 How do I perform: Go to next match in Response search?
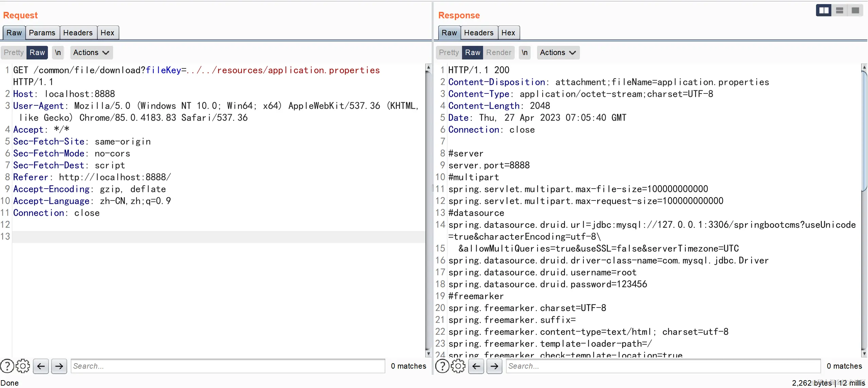494,366
